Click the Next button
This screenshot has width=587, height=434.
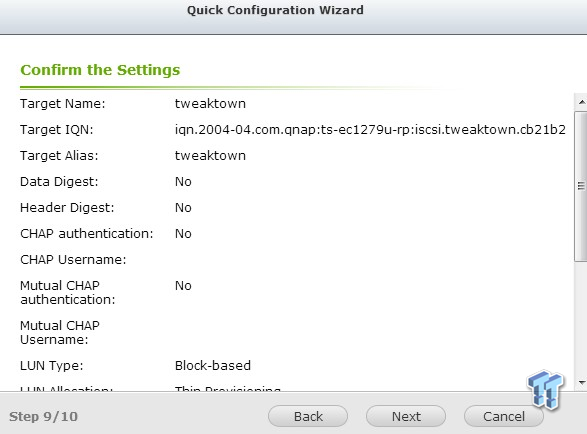coord(406,416)
